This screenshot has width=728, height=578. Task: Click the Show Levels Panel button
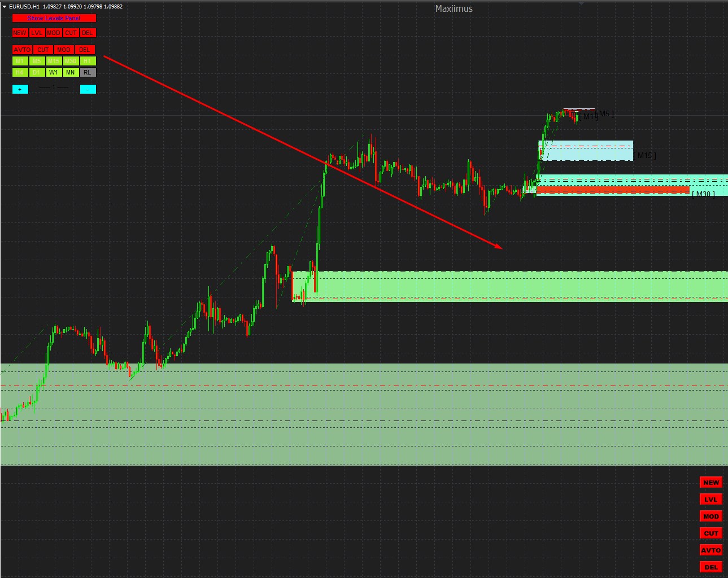[x=54, y=18]
